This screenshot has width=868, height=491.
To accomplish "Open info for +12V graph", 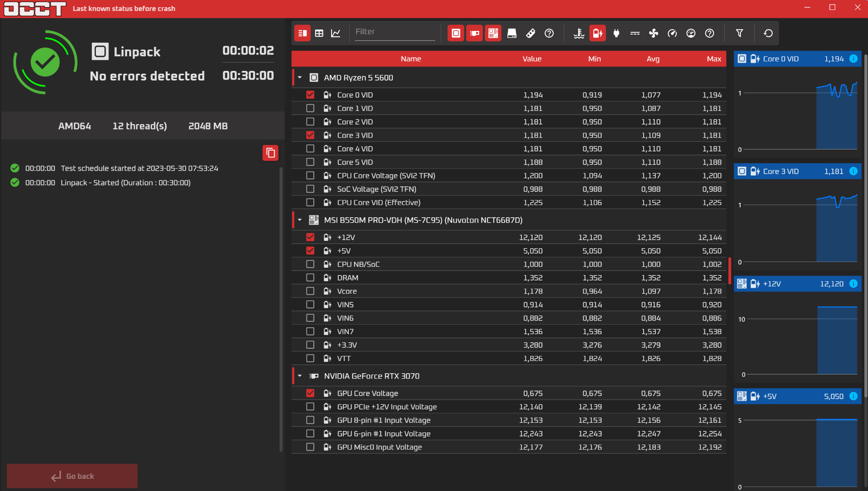I will [853, 284].
